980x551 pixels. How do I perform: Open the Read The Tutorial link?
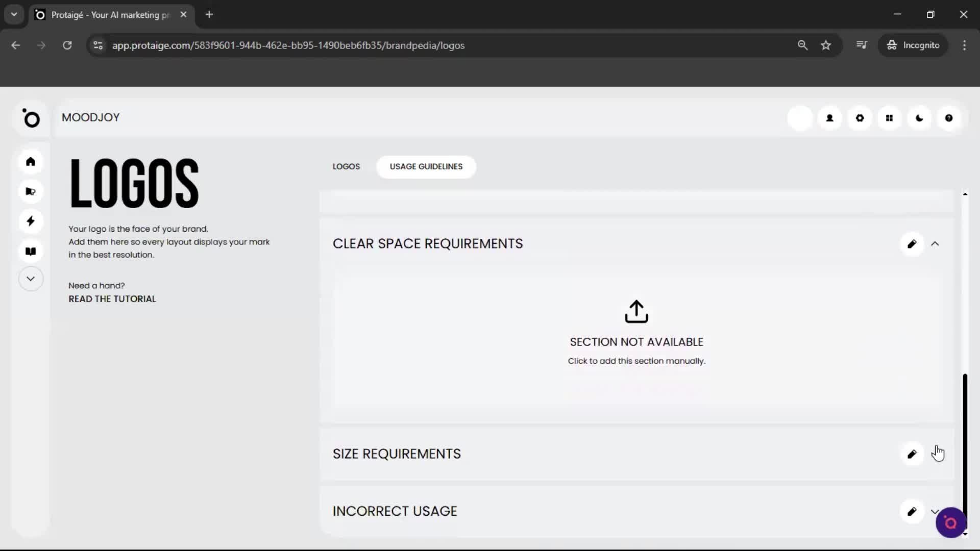pyautogui.click(x=112, y=299)
